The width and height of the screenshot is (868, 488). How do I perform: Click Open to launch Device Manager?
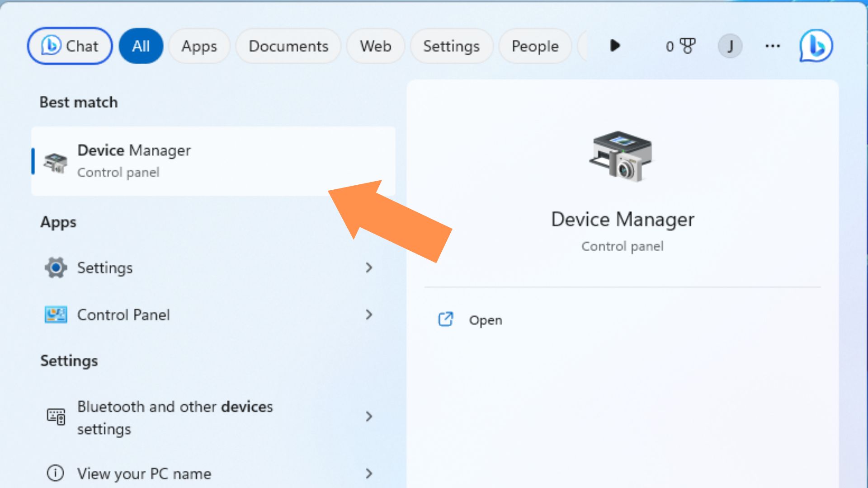(486, 320)
